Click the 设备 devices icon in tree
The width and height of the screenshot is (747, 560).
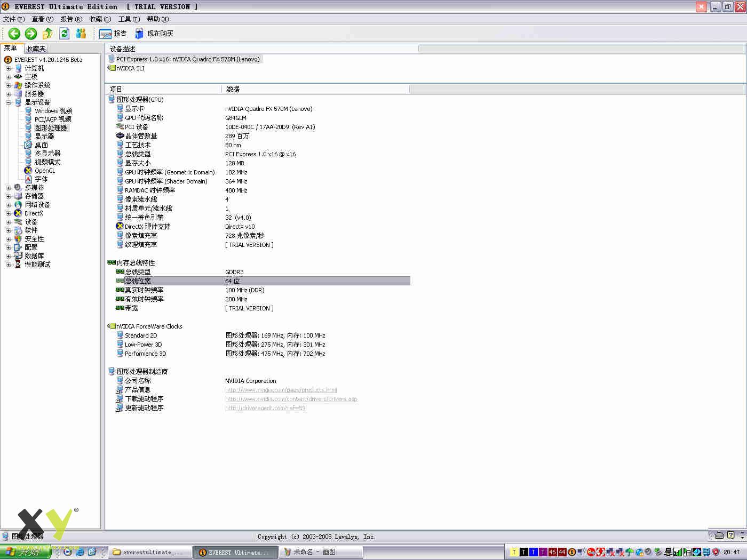(18, 222)
